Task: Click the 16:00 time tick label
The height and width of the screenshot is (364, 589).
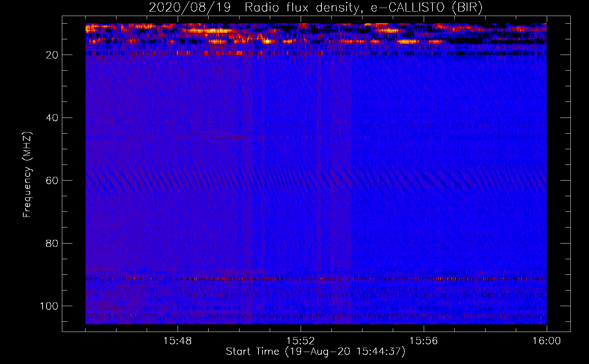Action: click(x=547, y=341)
